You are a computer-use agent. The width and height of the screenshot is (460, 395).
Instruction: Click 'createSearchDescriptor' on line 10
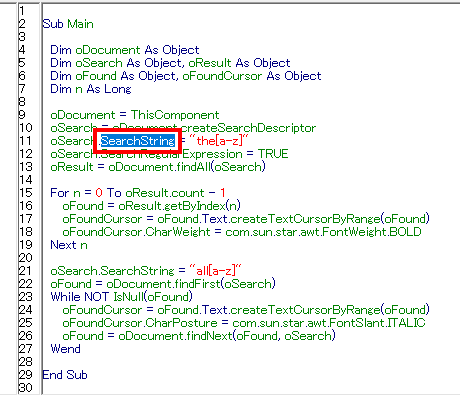click(x=248, y=128)
